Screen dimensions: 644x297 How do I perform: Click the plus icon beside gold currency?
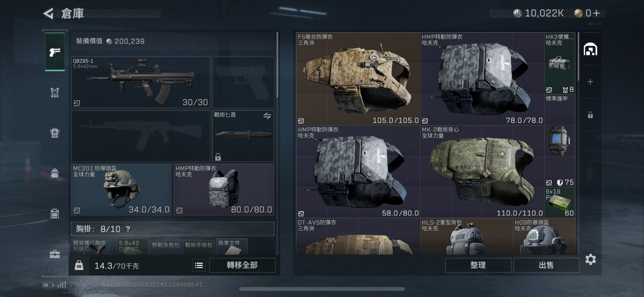pyautogui.click(x=596, y=13)
